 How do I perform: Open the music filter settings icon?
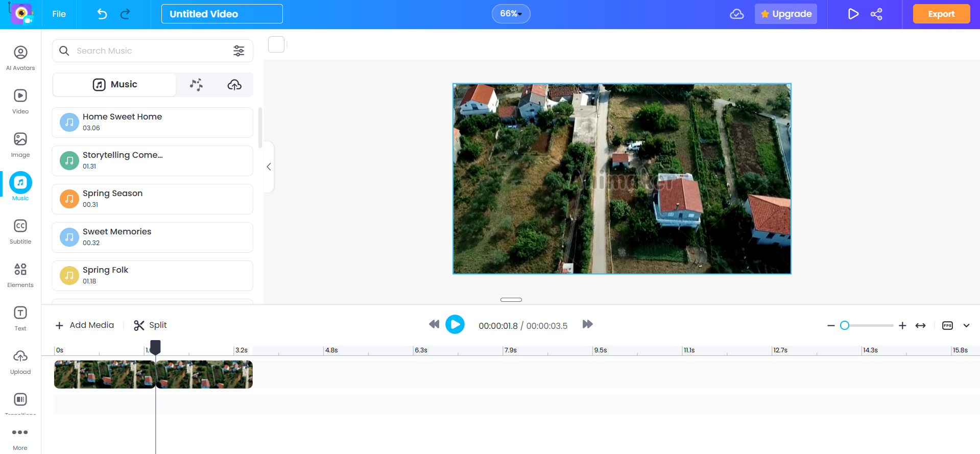pos(238,51)
